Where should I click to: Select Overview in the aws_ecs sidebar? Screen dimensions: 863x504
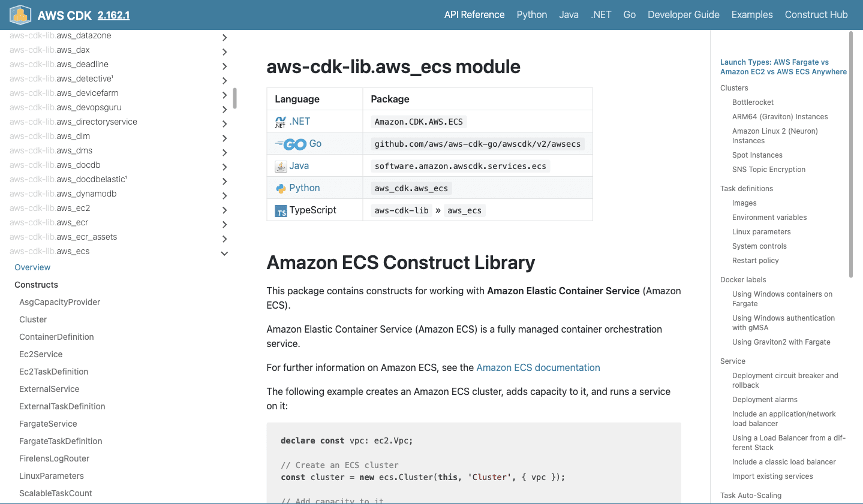32,268
